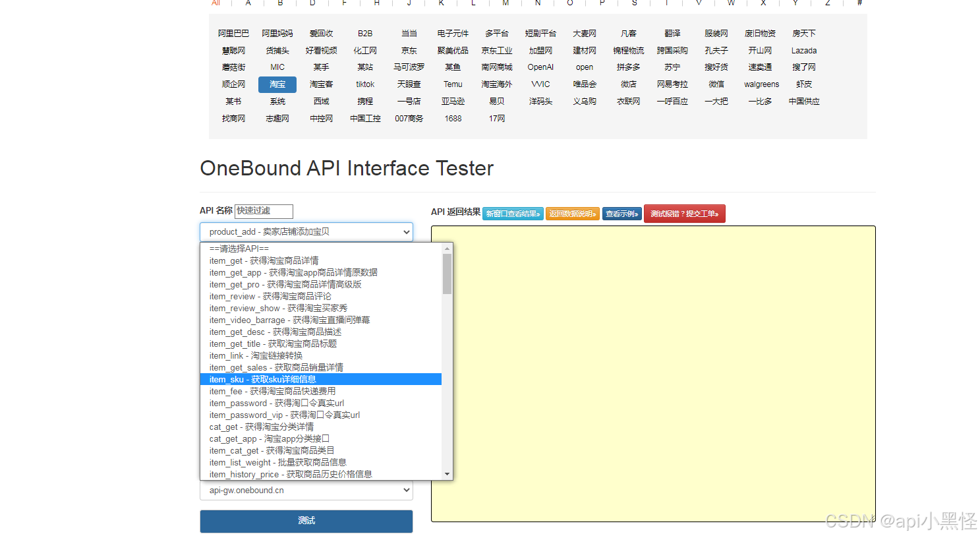
Task: Open the 淘宝海外 platform link
Action: click(497, 84)
